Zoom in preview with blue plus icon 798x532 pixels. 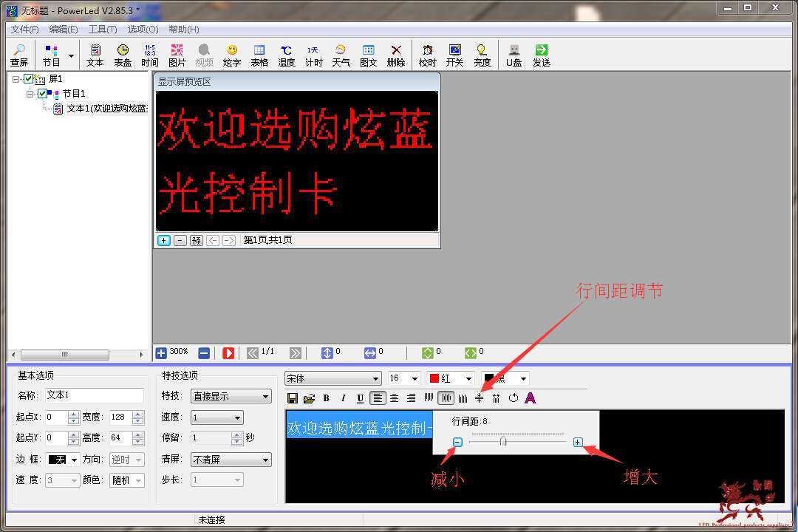[x=161, y=352]
